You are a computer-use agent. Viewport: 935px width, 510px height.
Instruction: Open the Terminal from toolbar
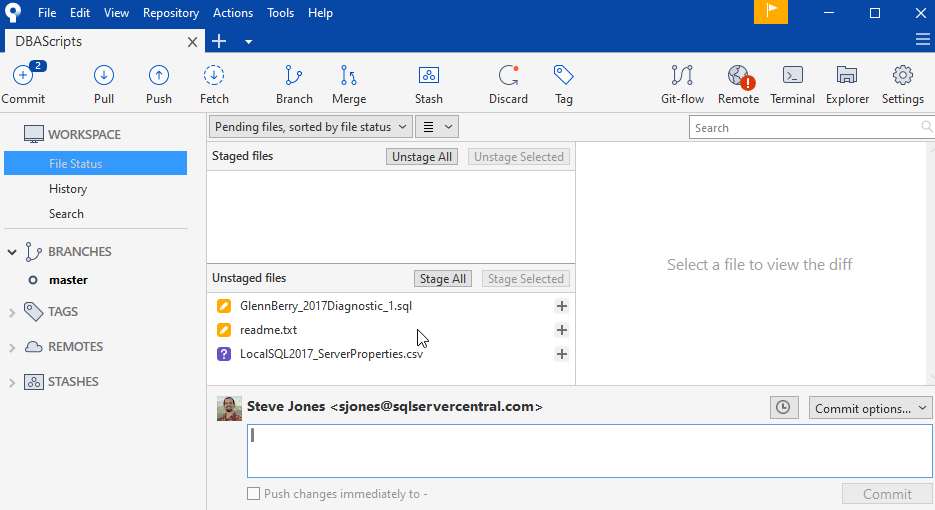coord(792,76)
